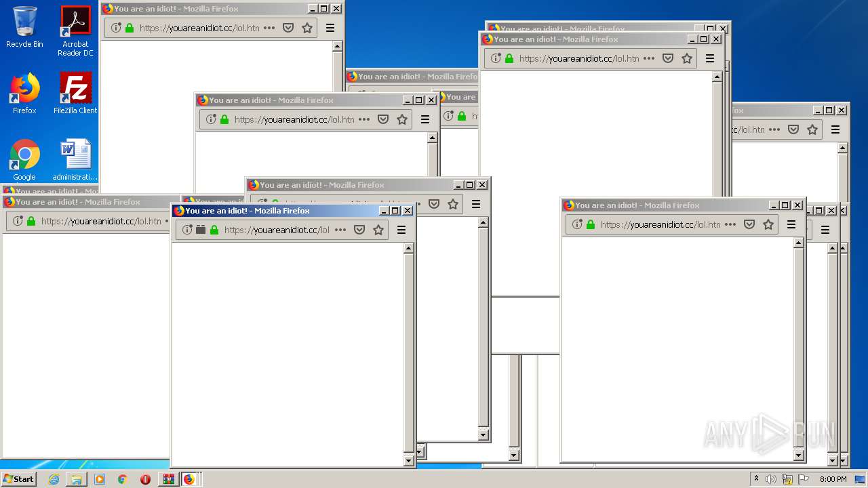This screenshot has height=488, width=868.
Task: Open site information icon in active Firefox window
Action: pyautogui.click(x=188, y=230)
